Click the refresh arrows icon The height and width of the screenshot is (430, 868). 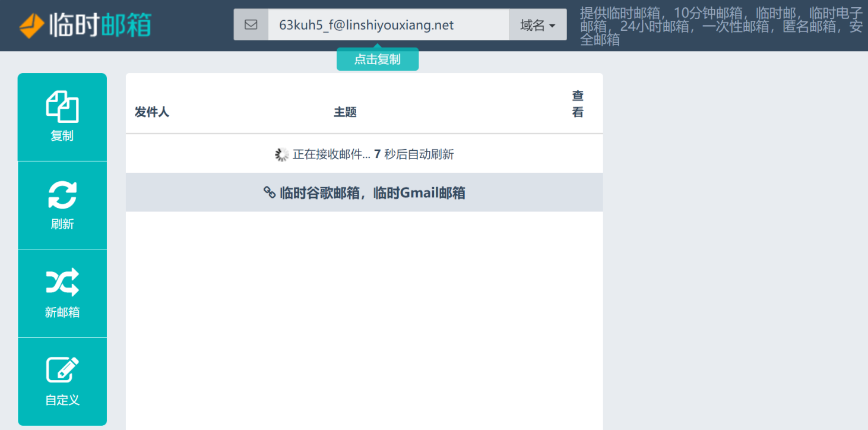[62, 195]
